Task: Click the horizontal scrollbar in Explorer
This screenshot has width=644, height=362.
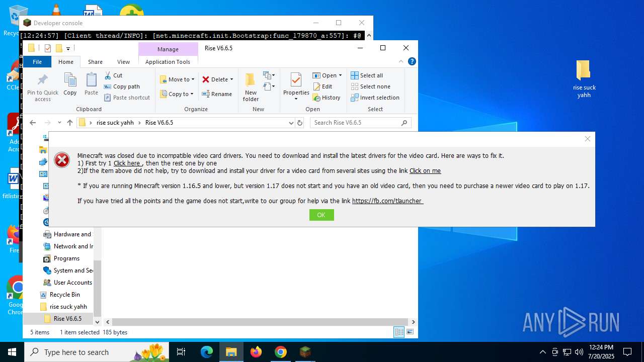Action: 259,322
